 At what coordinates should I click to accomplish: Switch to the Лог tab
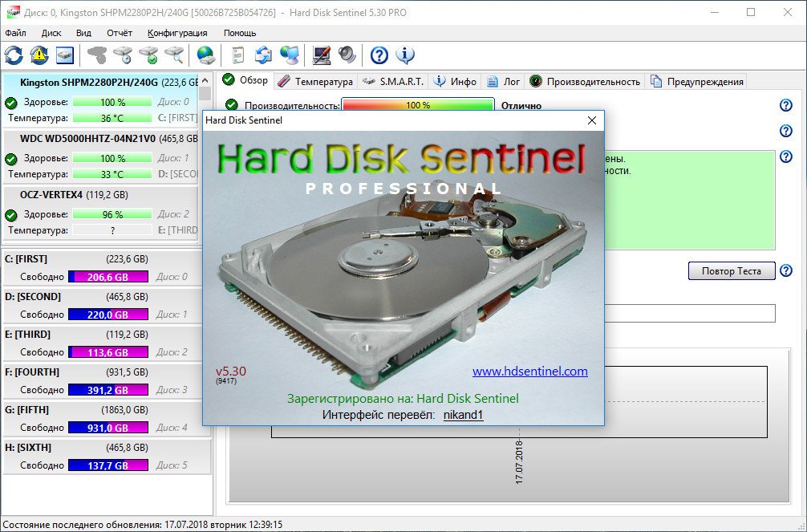pos(503,81)
